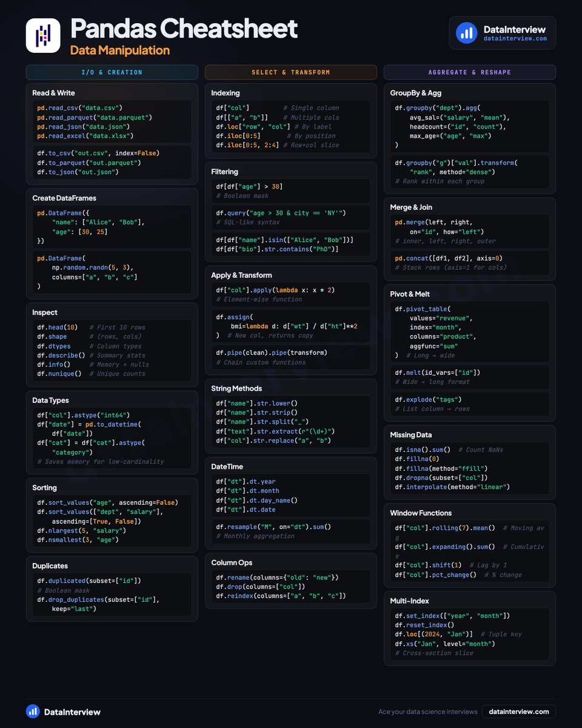Click the df.resample("M", on="dt").sum() line
The image size is (582, 728).
tap(273, 527)
